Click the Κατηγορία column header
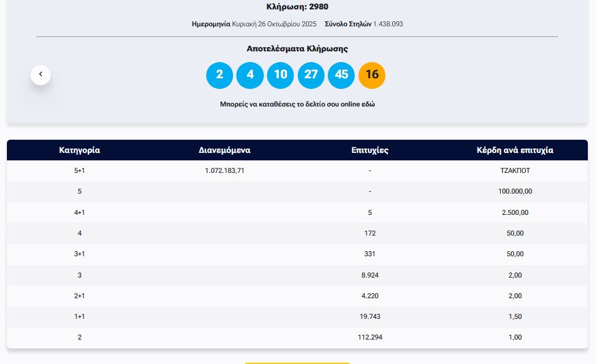 tap(80, 150)
